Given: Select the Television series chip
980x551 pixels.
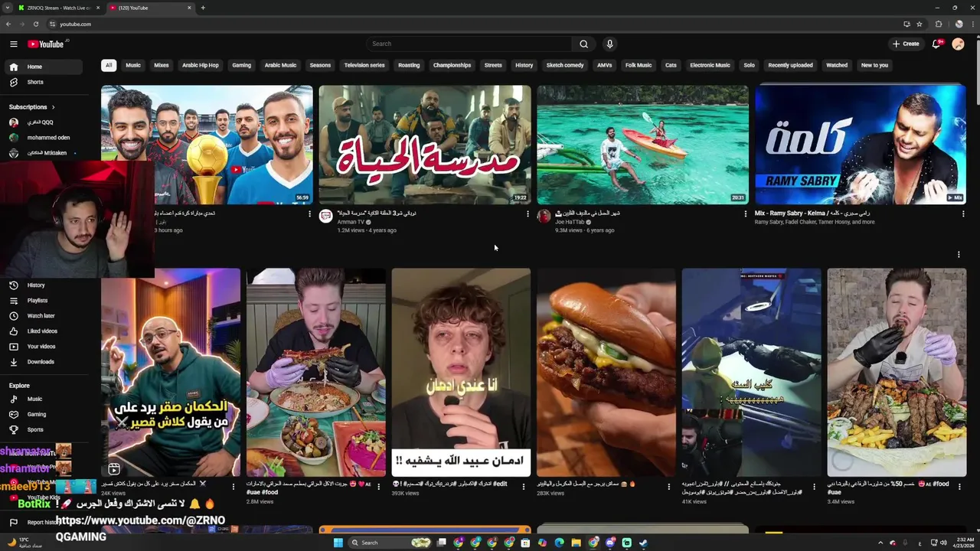Looking at the screenshot, I should (x=364, y=65).
